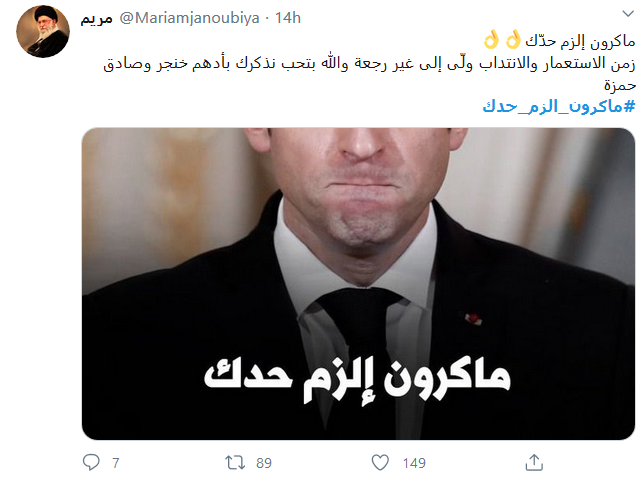The height and width of the screenshot is (477, 644).
Task: Click the white Arabic caption on image
Action: coord(357,380)
